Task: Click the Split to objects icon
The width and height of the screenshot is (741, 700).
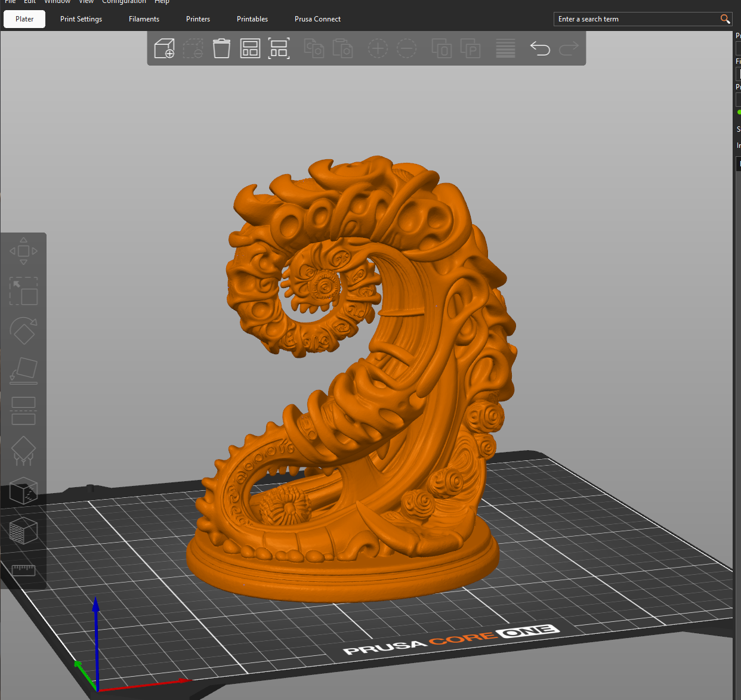Action: 441,48
